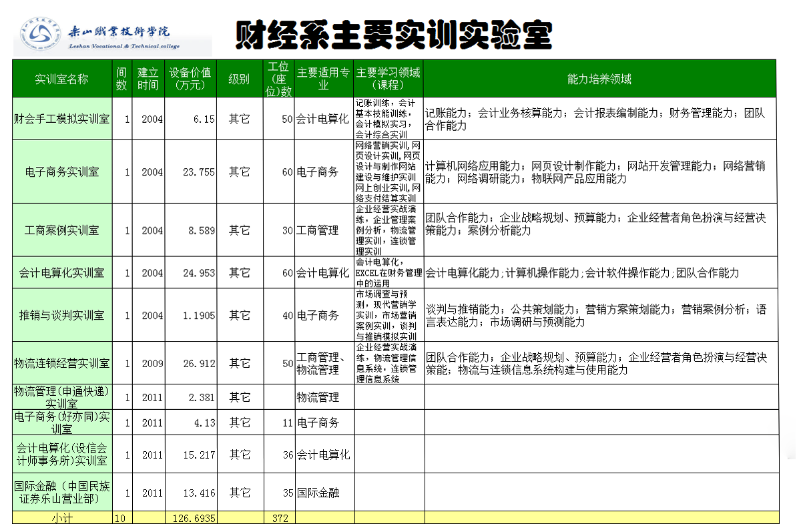Click the 主要适用专业 column header
797x532 pixels.
pyautogui.click(x=324, y=79)
